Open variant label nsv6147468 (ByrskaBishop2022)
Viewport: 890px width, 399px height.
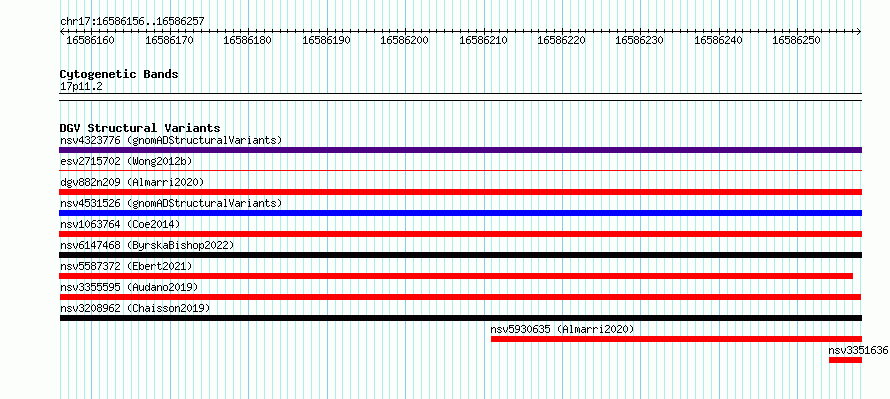pyautogui.click(x=147, y=245)
